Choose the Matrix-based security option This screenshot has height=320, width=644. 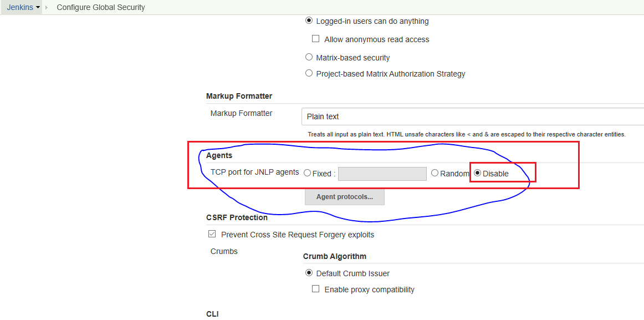coord(309,57)
